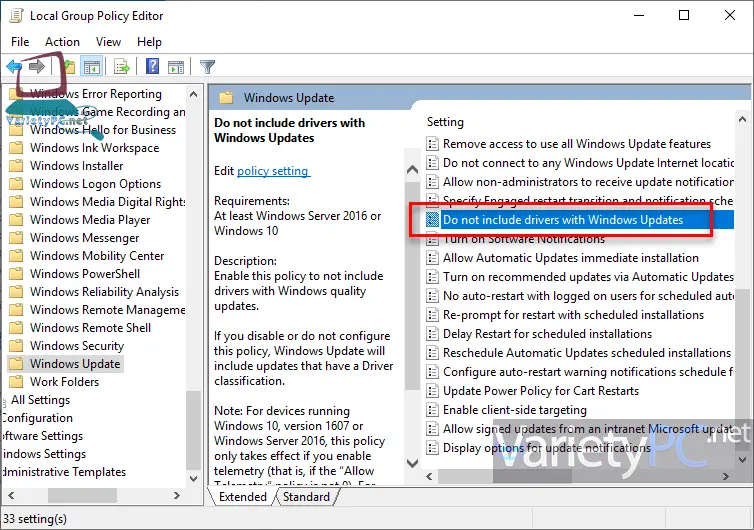Viewport: 754px width, 530px height.
Task: Open the View menu
Action: pos(108,42)
